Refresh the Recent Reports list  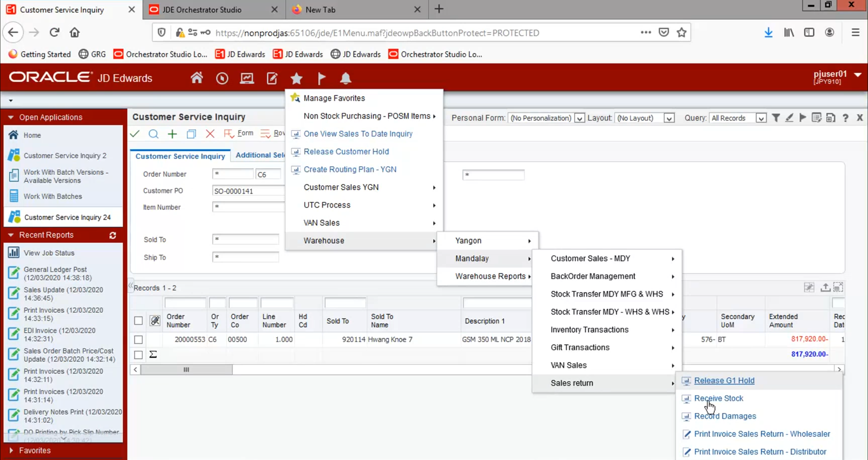coord(113,235)
